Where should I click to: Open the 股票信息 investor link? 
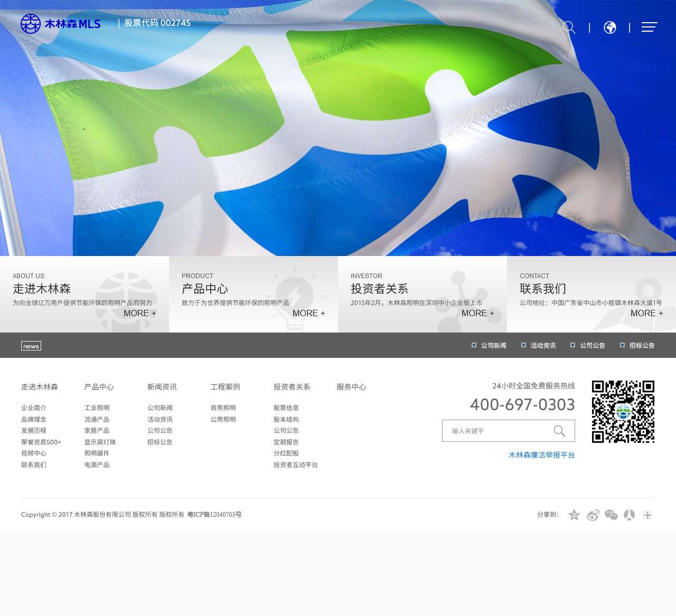pos(286,408)
